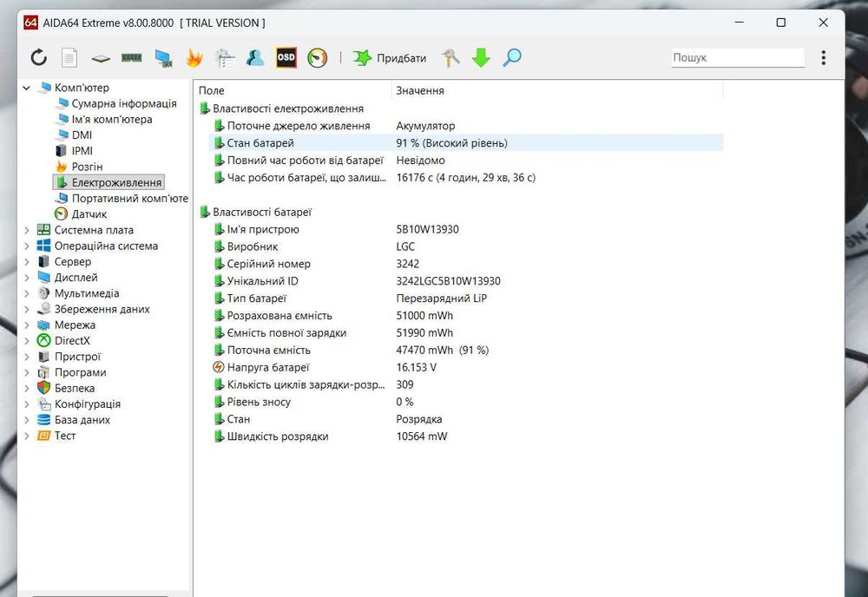Image resolution: width=868 pixels, height=597 pixels.
Task: Maximize the AIDA64 window
Action: [780, 23]
